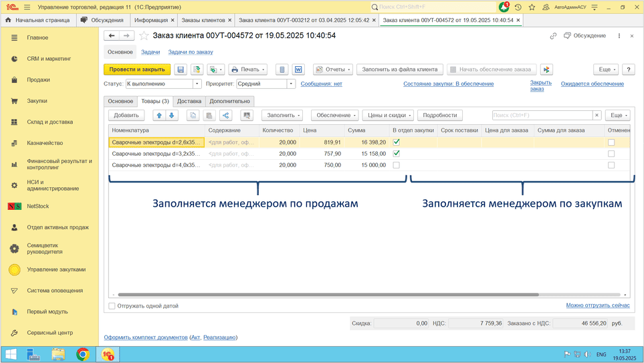644x363 pixels.
Task: Open the Начальная страница tab
Action: pyautogui.click(x=38, y=20)
